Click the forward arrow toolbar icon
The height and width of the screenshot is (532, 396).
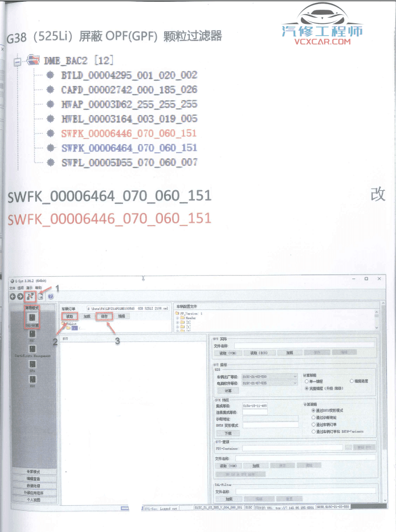click(20, 297)
